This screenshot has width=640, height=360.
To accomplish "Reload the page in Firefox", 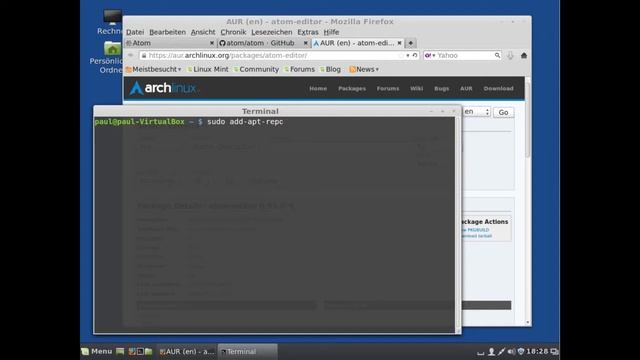I will coord(415,55).
